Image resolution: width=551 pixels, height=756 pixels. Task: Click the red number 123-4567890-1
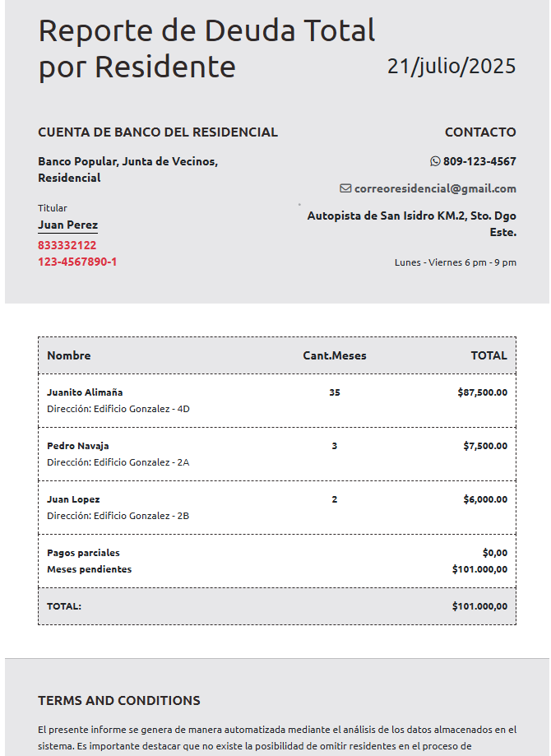point(77,262)
